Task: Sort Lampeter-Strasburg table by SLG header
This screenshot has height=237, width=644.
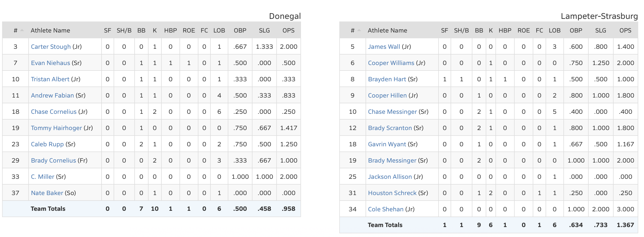Action: [x=600, y=30]
